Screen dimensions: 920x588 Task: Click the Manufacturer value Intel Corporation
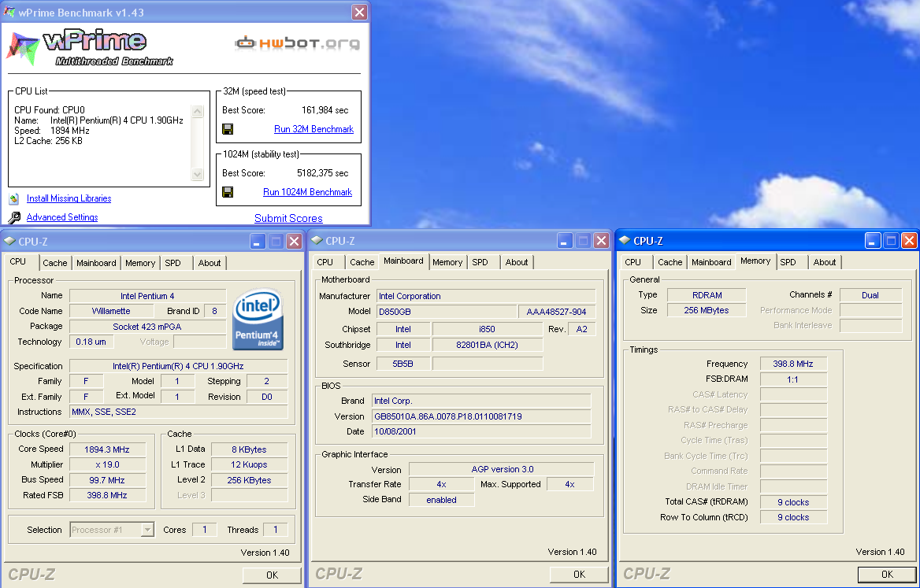point(486,296)
